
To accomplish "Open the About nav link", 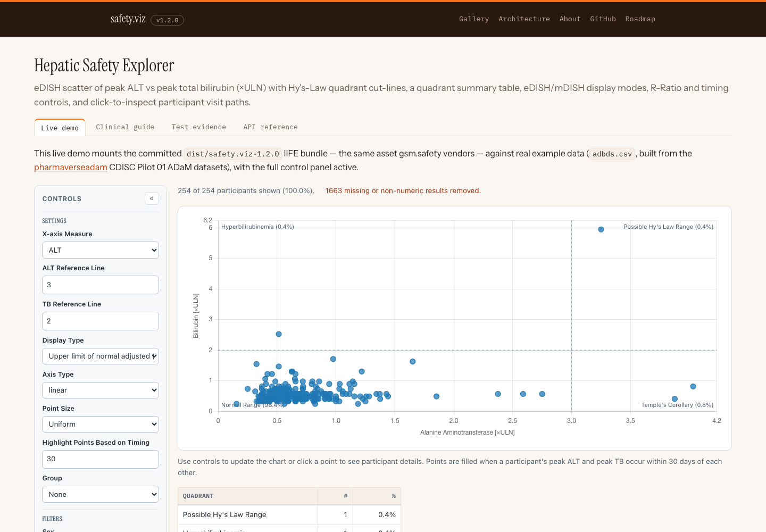I will click(570, 19).
